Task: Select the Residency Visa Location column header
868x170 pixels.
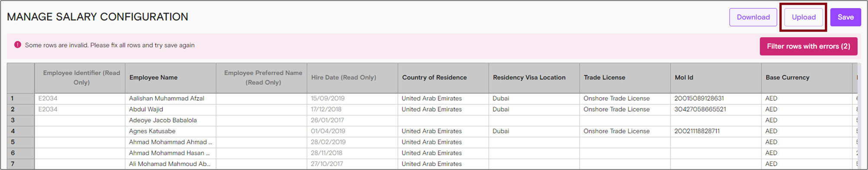Action: [x=534, y=78]
